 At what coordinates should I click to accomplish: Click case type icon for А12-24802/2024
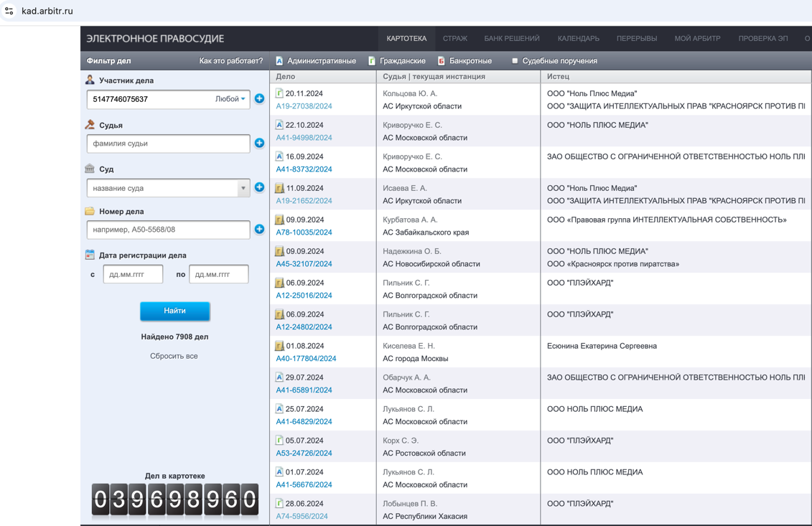pyautogui.click(x=280, y=314)
